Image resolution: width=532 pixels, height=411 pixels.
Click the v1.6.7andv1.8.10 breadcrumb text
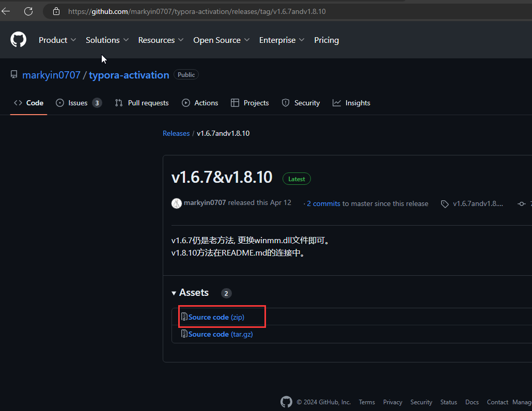tap(223, 133)
